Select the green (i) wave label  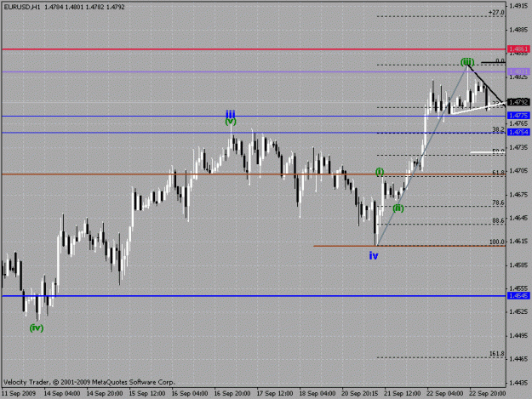380,172
